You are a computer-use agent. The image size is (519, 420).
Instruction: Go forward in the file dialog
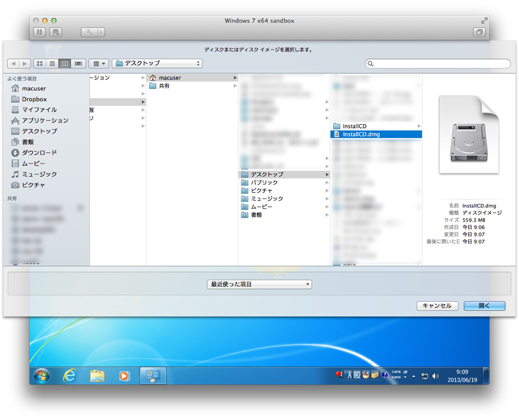pos(25,63)
